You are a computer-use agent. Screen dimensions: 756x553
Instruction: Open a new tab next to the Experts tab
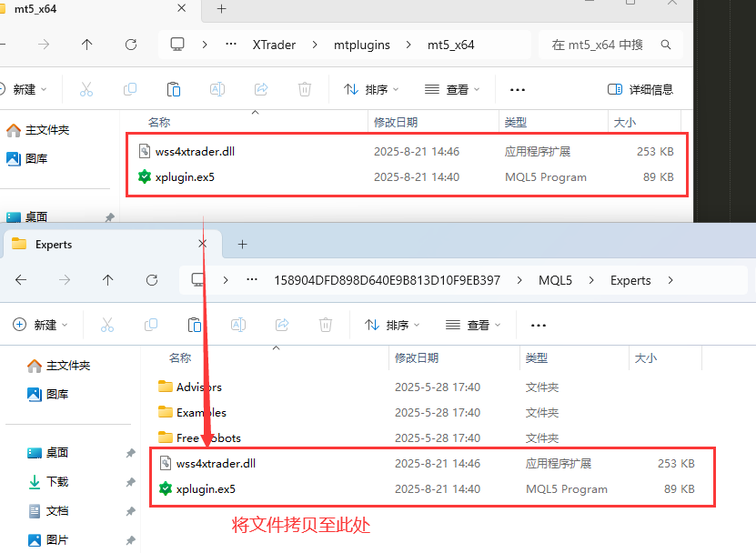coord(242,244)
